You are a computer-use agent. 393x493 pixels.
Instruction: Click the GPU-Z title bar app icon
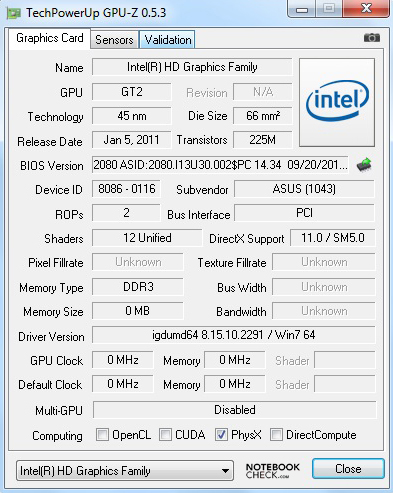tap(14, 13)
